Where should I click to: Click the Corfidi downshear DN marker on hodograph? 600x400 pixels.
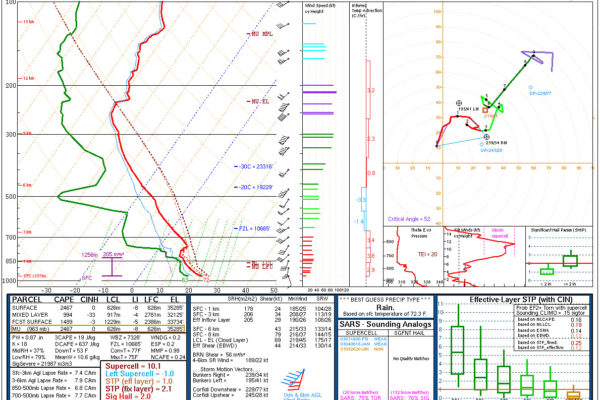pos(530,88)
